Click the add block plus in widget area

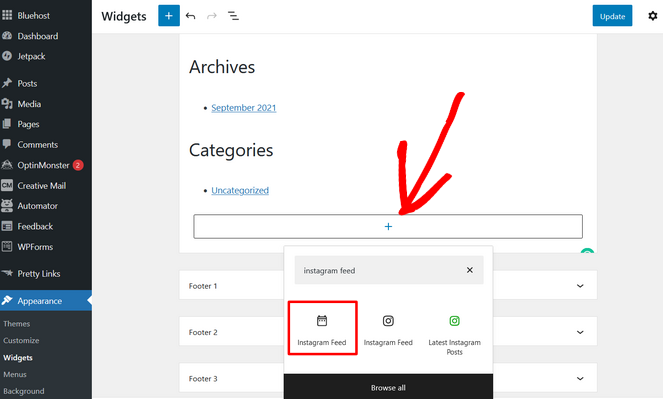pos(388,227)
